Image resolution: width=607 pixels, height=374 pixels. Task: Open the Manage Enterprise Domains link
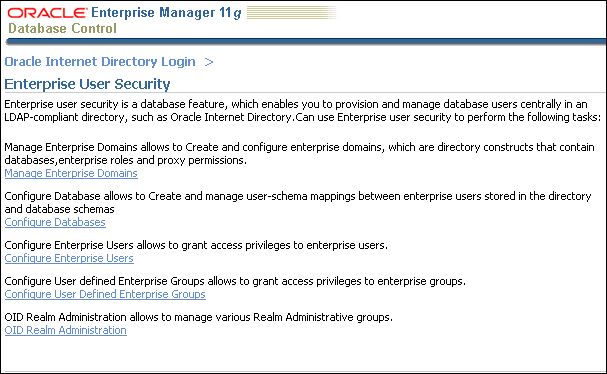[71, 173]
